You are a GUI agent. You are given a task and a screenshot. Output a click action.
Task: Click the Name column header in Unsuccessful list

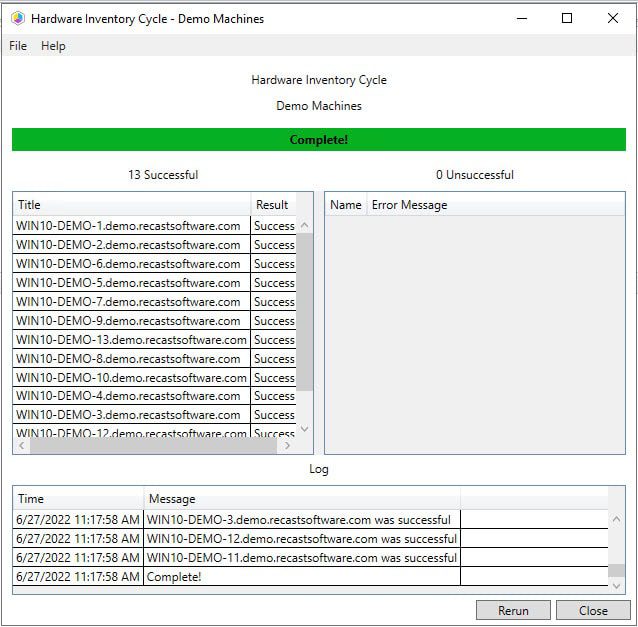345,205
